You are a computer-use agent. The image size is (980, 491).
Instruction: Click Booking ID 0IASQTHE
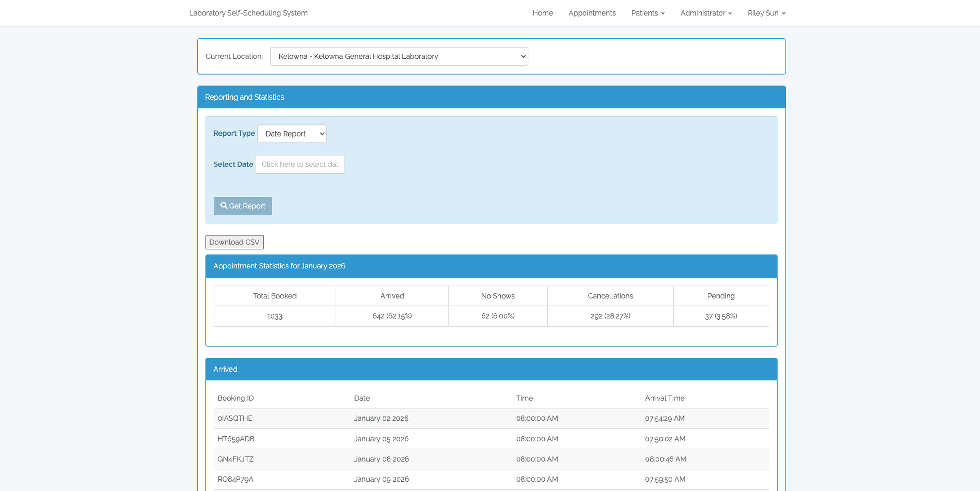pyautogui.click(x=235, y=418)
